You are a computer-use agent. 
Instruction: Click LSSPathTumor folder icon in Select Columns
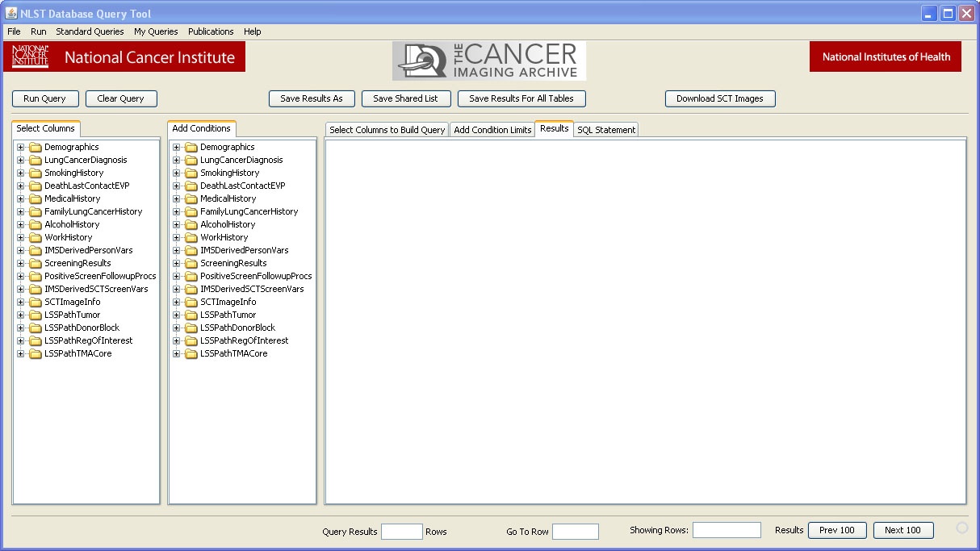(x=35, y=315)
